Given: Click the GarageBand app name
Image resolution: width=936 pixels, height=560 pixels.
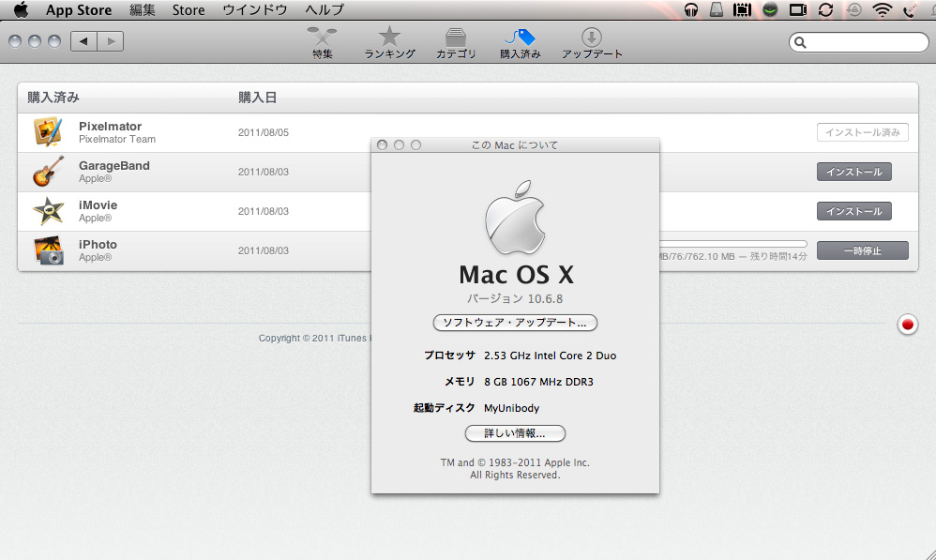Looking at the screenshot, I should (x=114, y=165).
